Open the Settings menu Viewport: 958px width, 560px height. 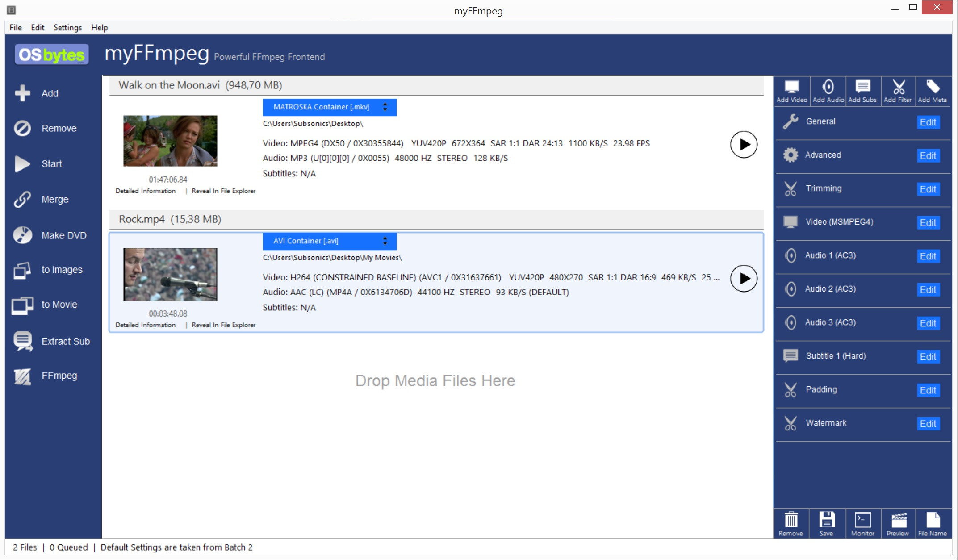tap(68, 27)
